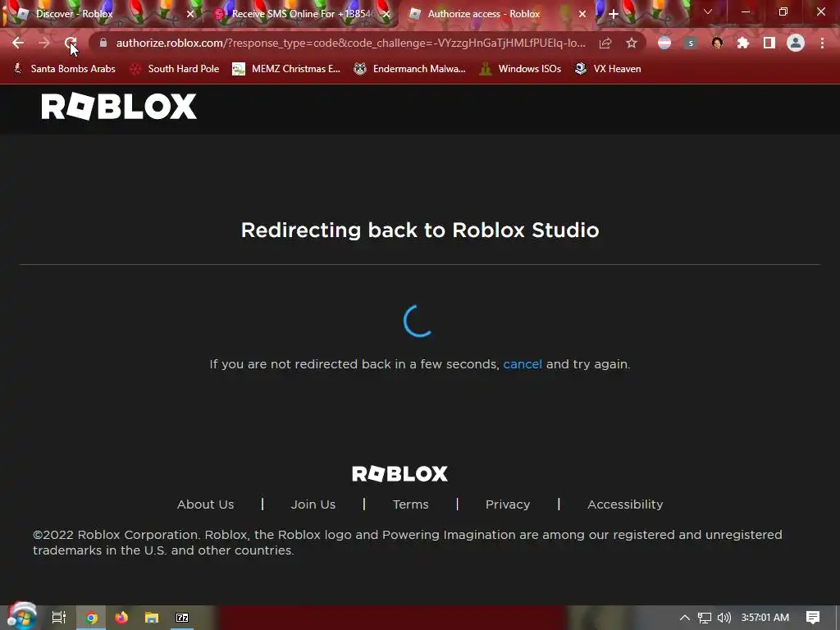
Task: Open Task View on the taskbar
Action: coord(59,618)
